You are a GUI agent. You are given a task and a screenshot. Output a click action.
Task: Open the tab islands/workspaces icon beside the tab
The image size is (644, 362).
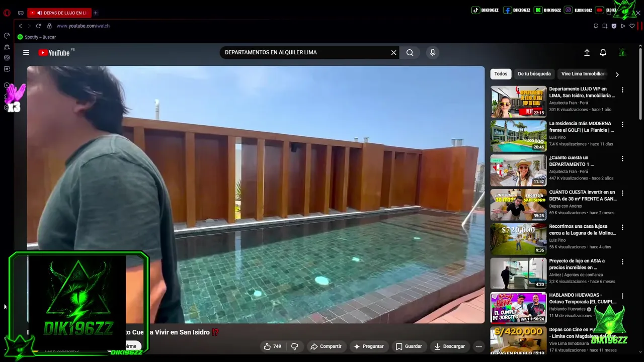[x=21, y=13]
